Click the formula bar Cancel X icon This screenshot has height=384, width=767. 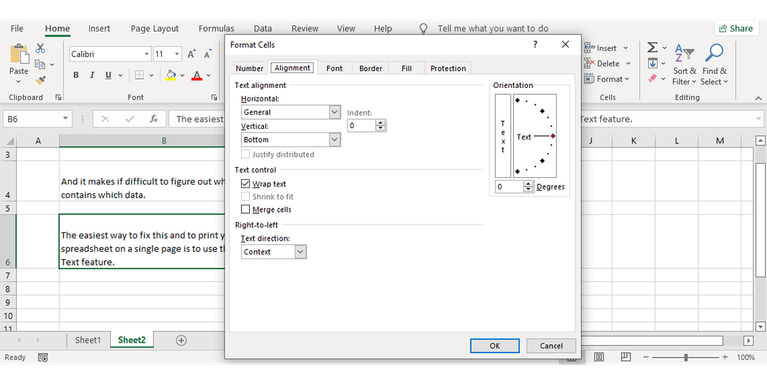105,119
